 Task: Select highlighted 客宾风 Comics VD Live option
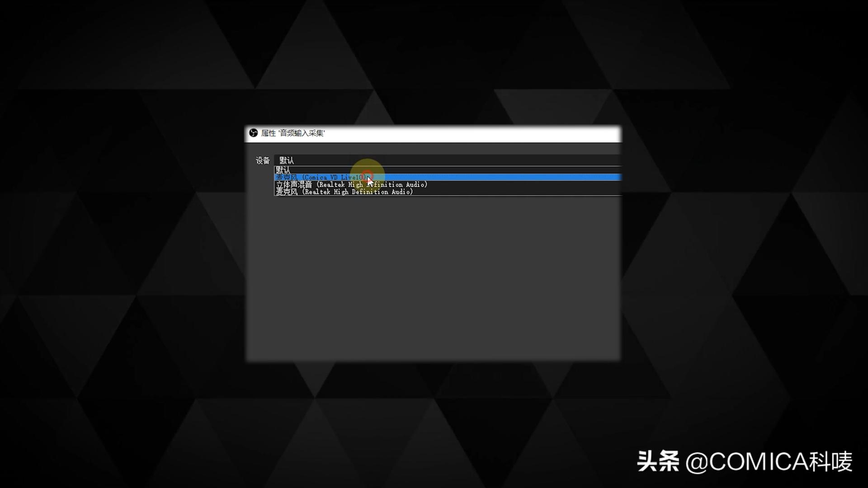tap(447, 177)
